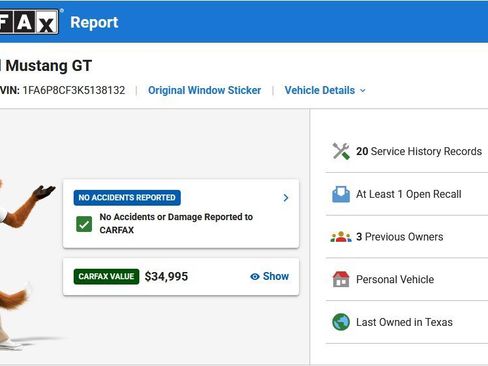
Task: Click the globe location icon
Action: pyautogui.click(x=341, y=322)
